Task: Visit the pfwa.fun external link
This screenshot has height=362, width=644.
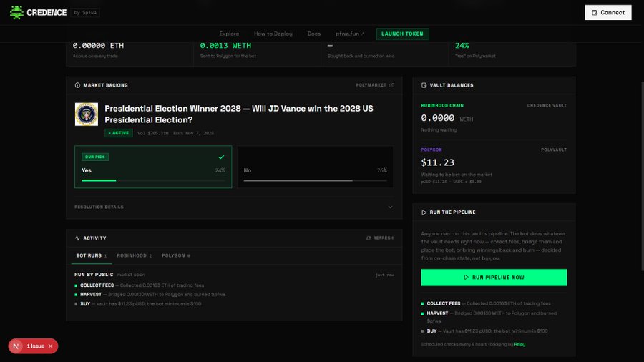Action: 350,34
